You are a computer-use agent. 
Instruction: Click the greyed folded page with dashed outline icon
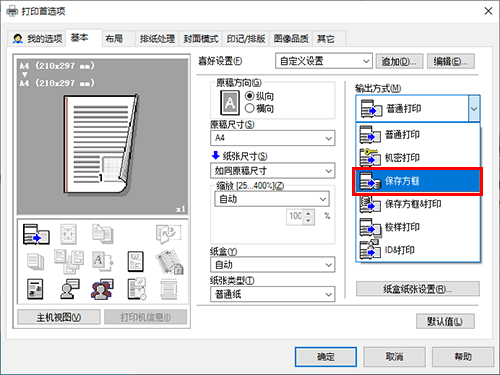click(x=168, y=233)
